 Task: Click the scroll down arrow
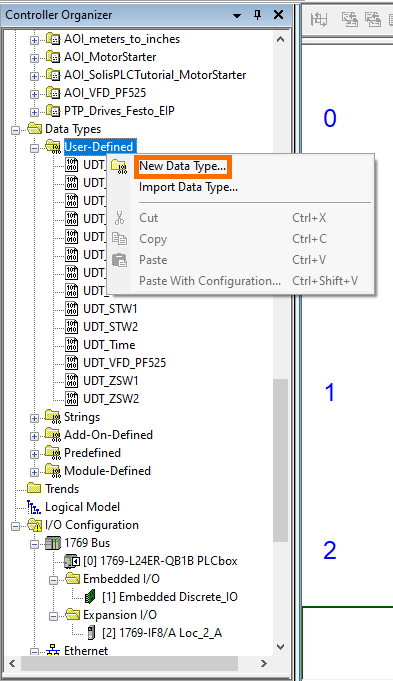tap(281, 647)
